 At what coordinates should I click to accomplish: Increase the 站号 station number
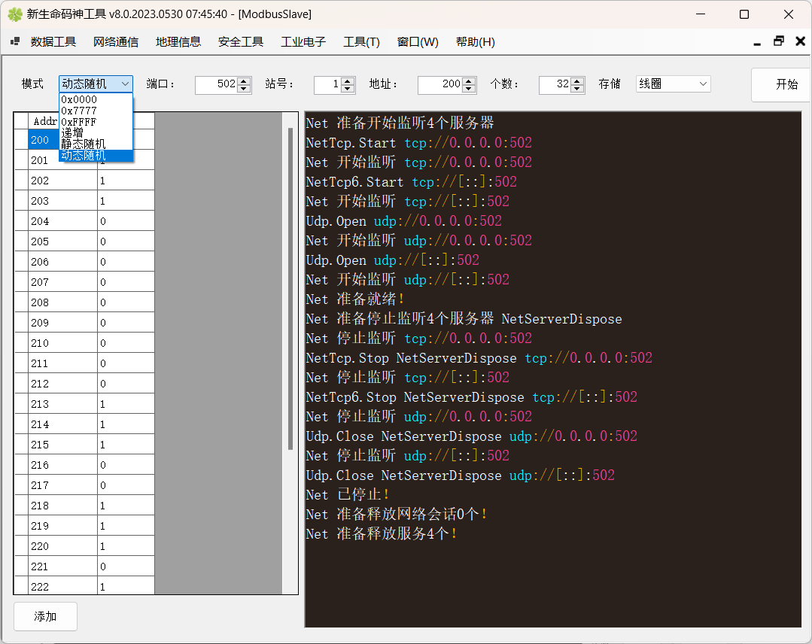pos(348,80)
